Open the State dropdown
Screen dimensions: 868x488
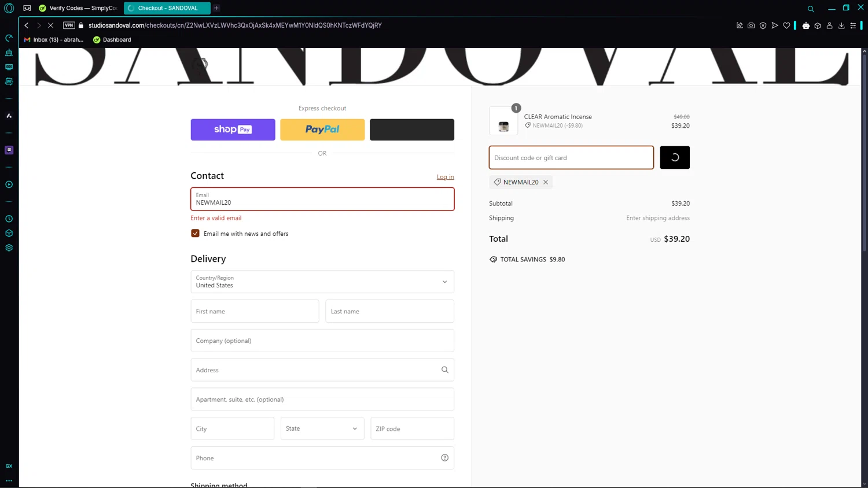(322, 428)
